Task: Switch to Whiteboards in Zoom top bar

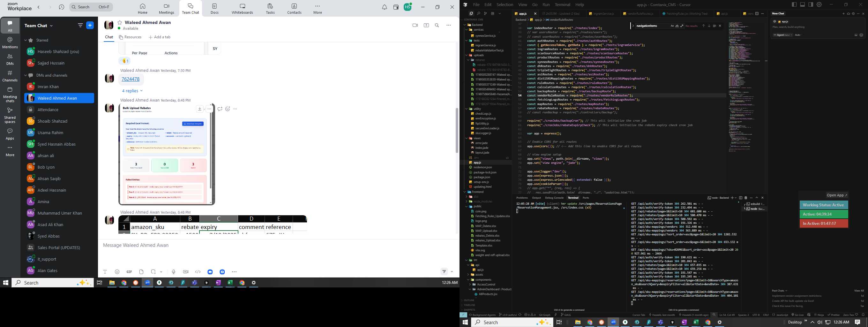Action: tap(242, 8)
